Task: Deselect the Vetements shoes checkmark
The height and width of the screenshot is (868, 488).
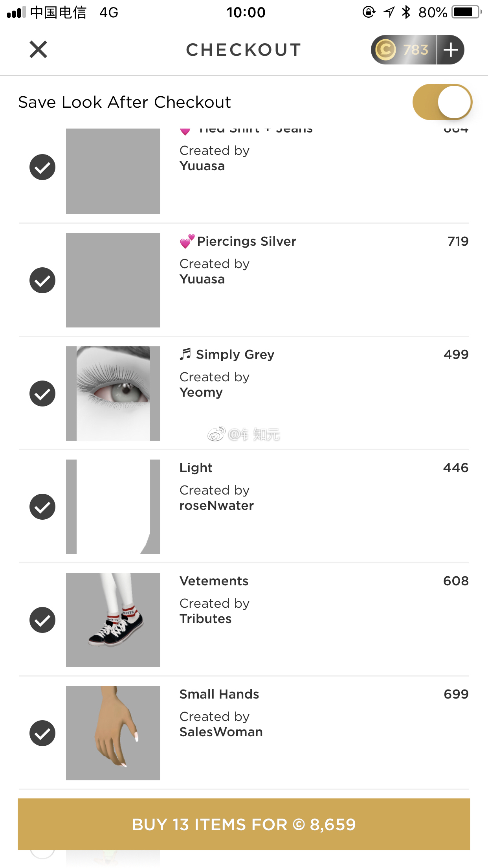Action: tap(42, 620)
